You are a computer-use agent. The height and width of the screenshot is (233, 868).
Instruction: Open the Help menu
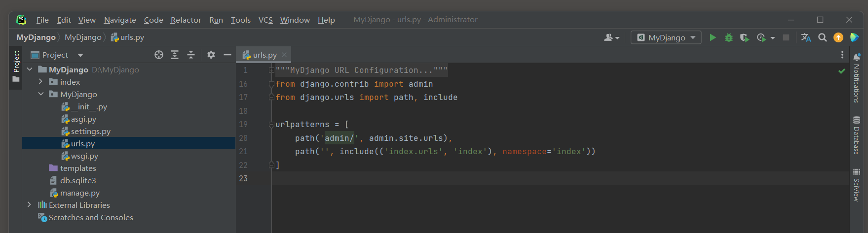pos(326,20)
